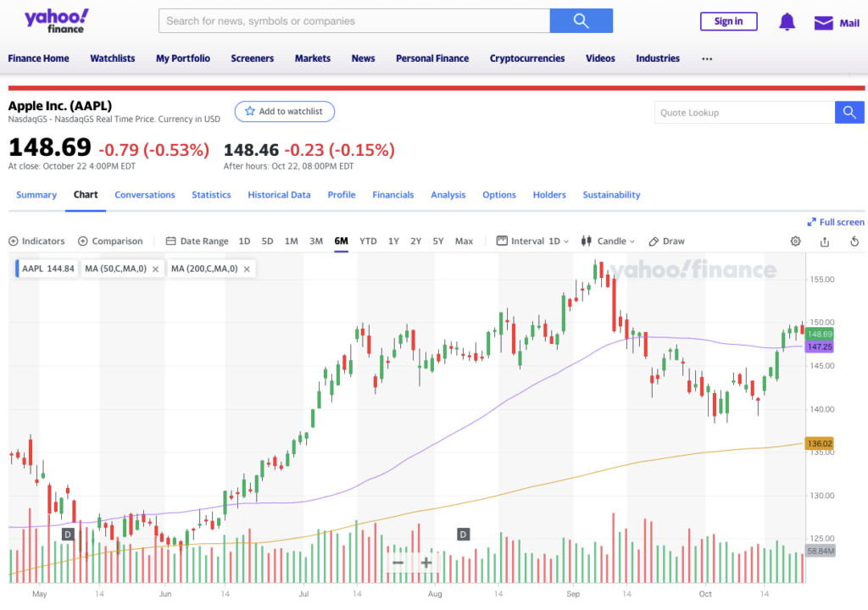Open the Comparison menu
This screenshot has width=868, height=610.
click(110, 241)
